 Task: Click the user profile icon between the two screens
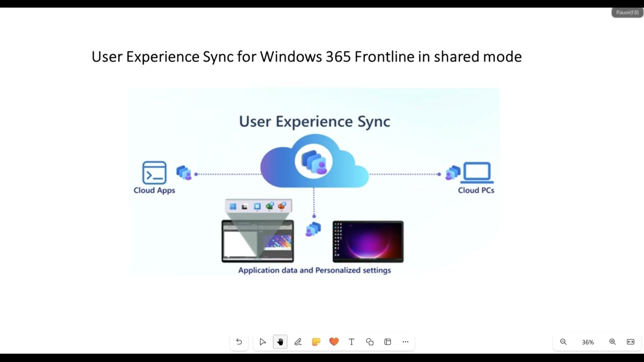313,229
